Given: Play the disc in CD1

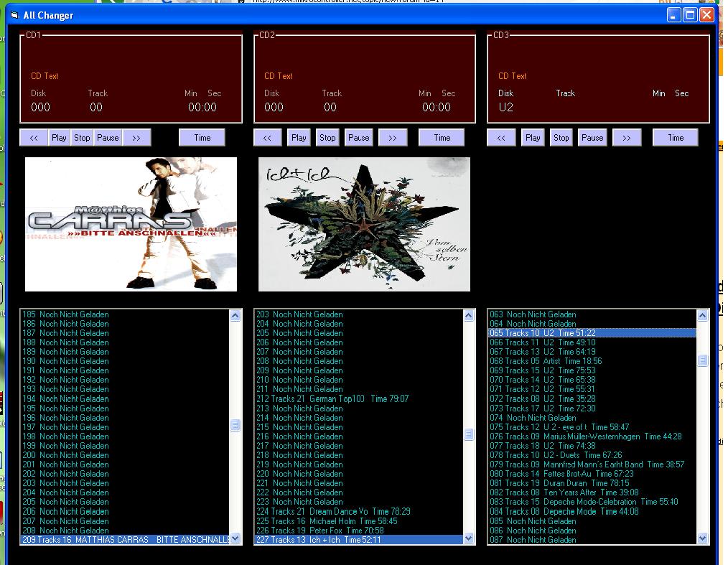Looking at the screenshot, I should 59,138.
